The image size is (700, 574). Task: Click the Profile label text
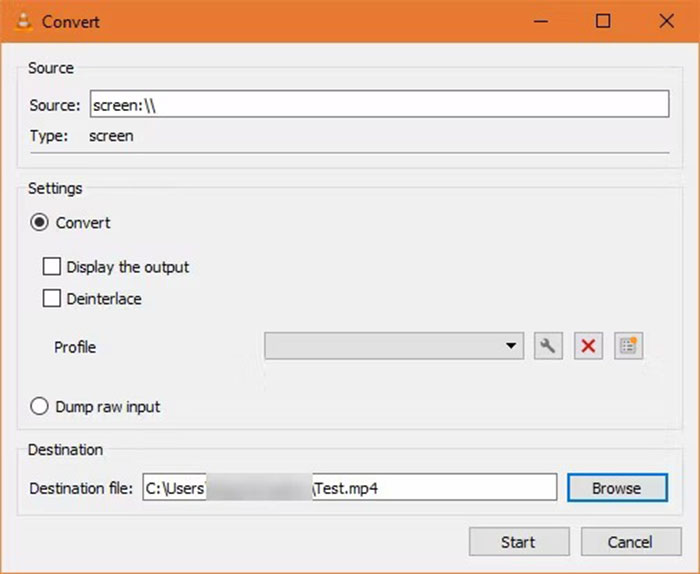pos(75,347)
